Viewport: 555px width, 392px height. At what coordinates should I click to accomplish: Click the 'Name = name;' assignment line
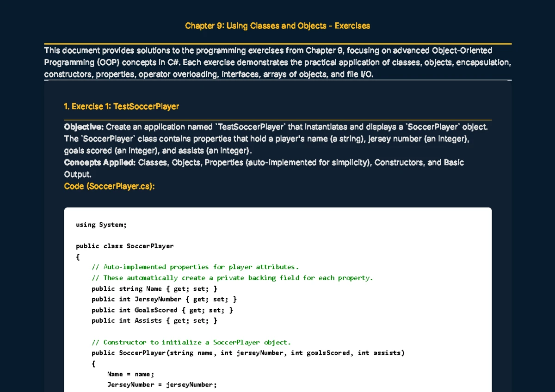[130, 374]
